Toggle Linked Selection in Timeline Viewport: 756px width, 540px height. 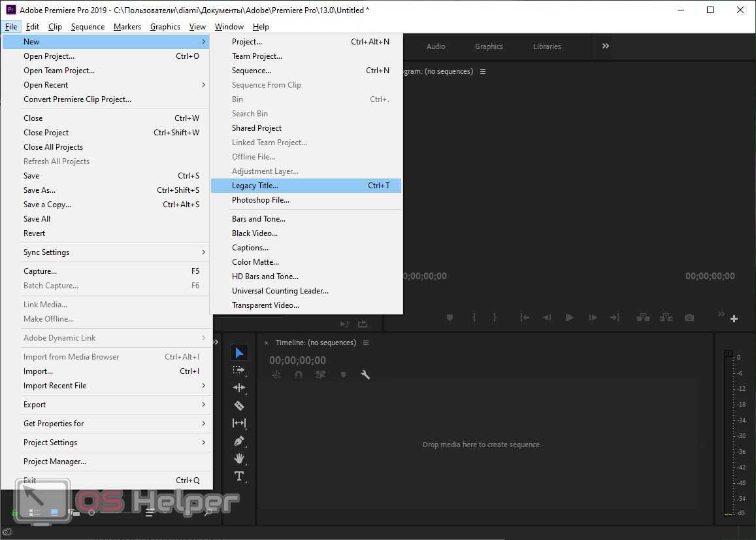pyautogui.click(x=320, y=375)
